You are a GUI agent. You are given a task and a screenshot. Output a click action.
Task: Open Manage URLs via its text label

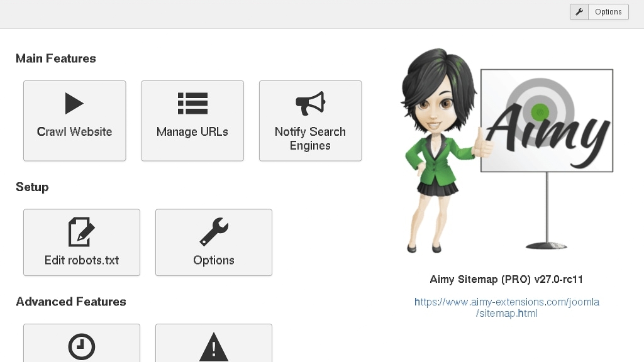point(192,132)
